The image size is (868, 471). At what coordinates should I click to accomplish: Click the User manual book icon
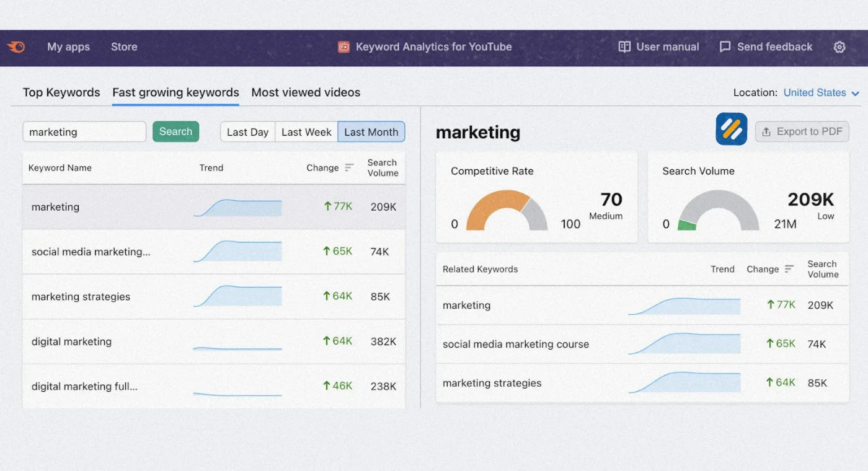coord(624,47)
